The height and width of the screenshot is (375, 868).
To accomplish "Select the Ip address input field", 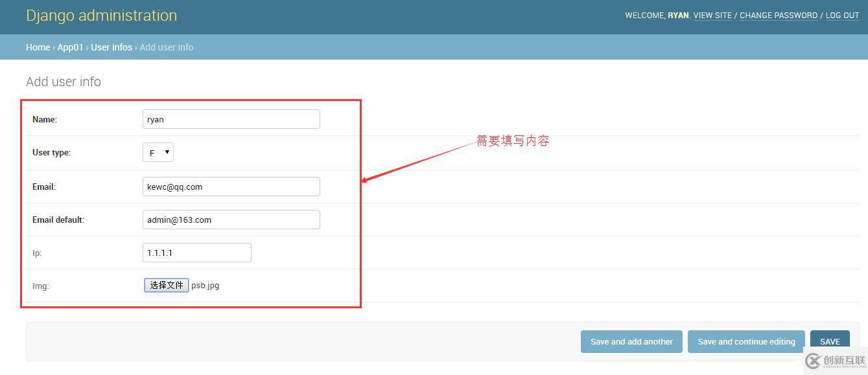I will [197, 253].
